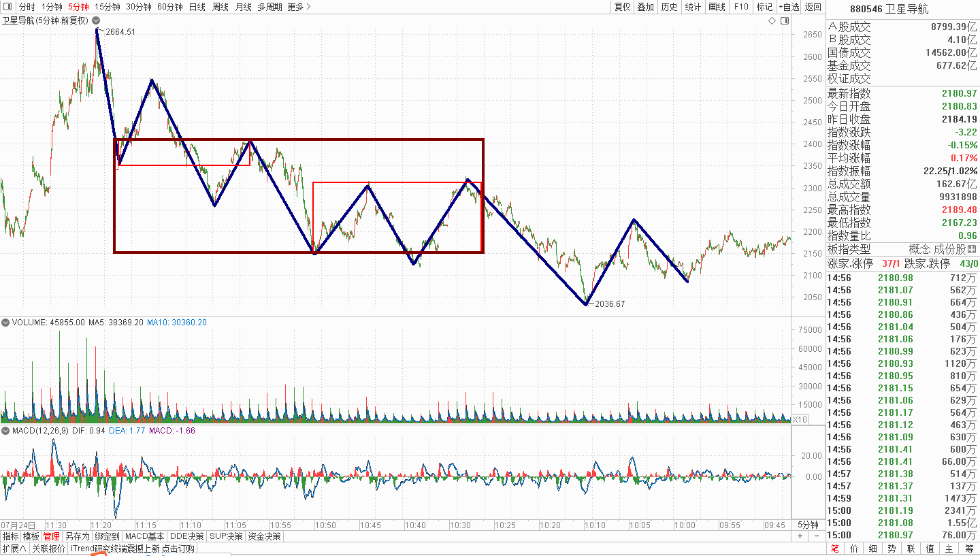Expand the 卫星导航 chart title dropdown
Screen dimensions: 980x556
tap(96, 21)
